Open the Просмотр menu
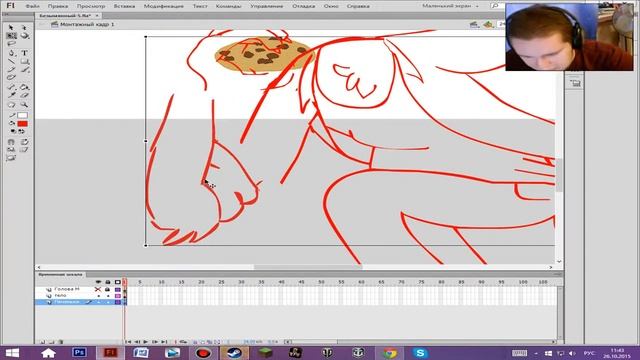Viewport: 640px width, 360px height. coord(91,6)
